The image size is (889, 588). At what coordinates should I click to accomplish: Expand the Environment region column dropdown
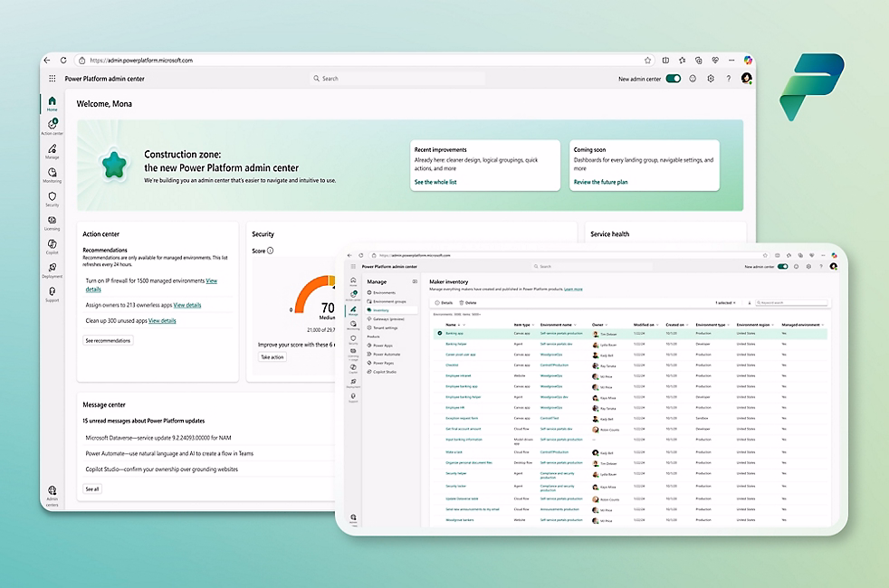point(773,325)
